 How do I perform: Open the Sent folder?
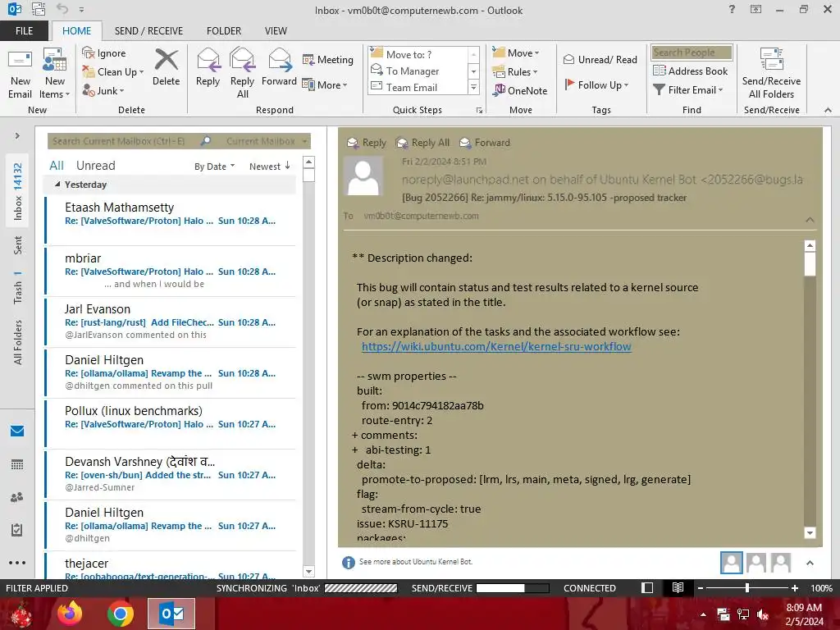(x=18, y=244)
